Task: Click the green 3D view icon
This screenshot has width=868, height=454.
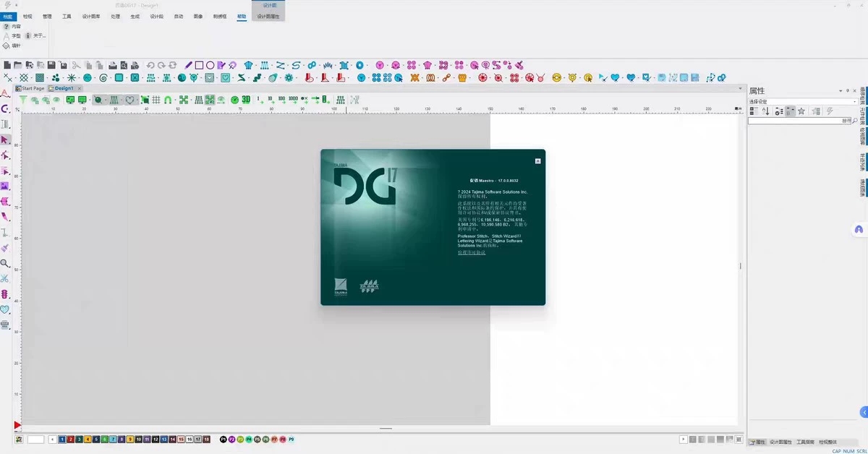Action: tap(246, 100)
